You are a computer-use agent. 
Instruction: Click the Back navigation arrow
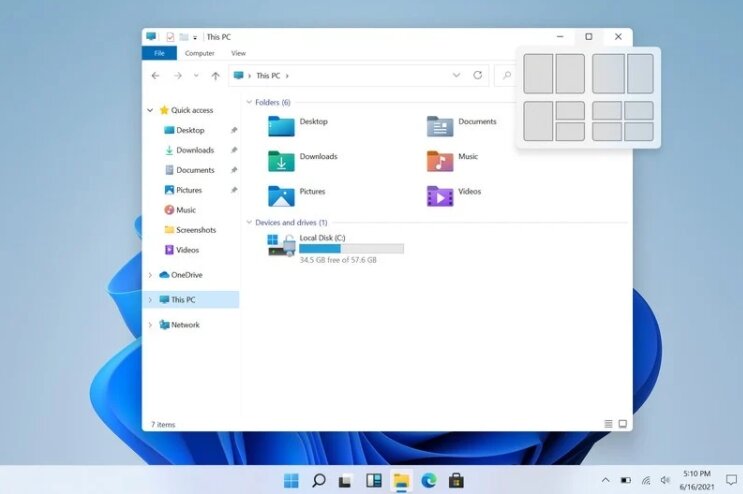(155, 75)
